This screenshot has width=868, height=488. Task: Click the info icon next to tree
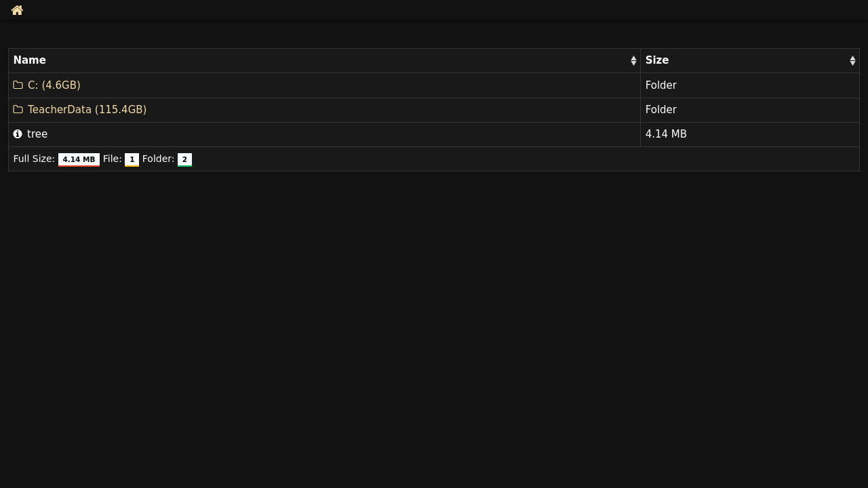(18, 134)
